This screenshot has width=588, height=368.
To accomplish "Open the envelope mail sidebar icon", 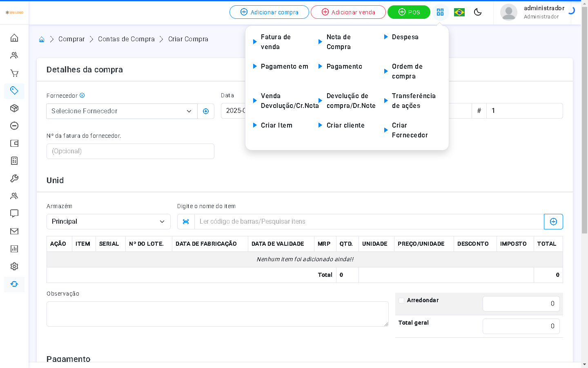I will tap(14, 231).
